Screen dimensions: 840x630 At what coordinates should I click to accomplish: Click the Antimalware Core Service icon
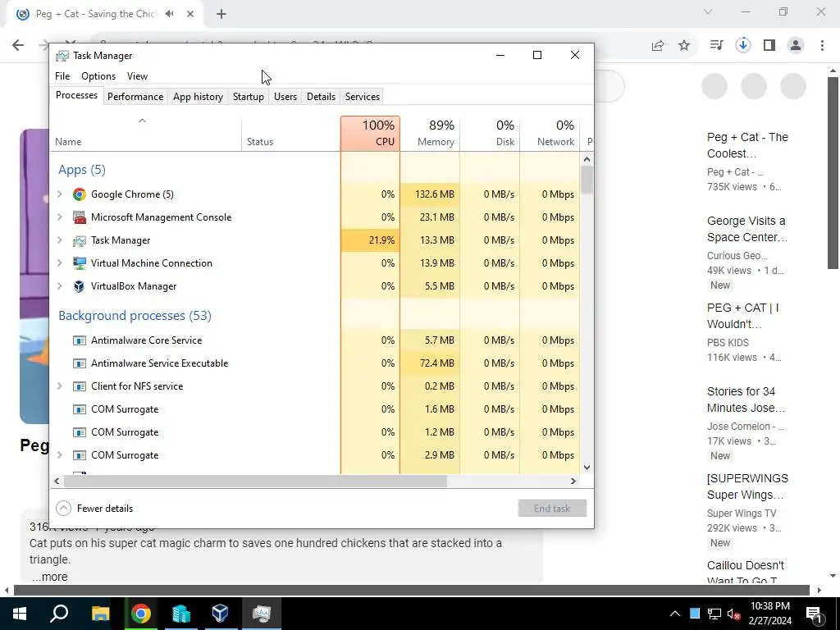tap(80, 340)
